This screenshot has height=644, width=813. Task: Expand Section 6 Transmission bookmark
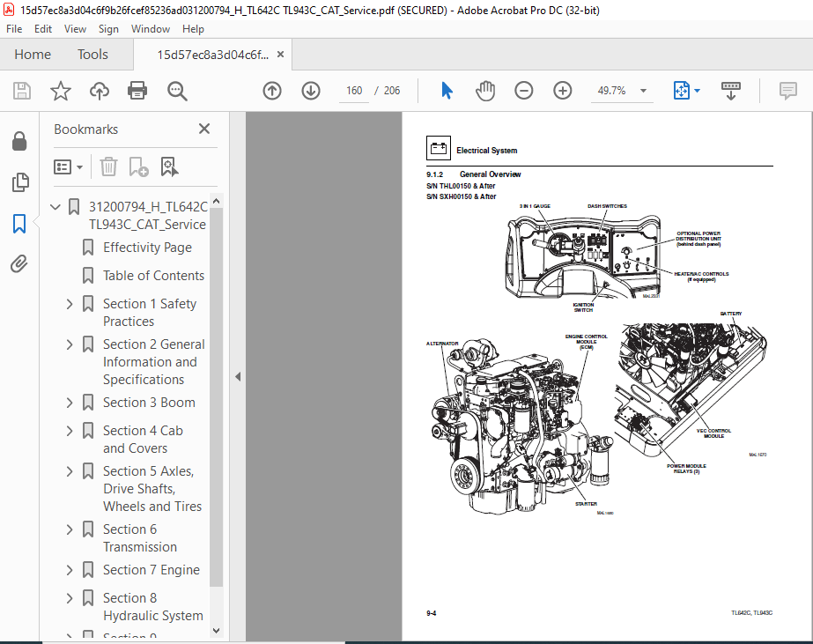70,529
